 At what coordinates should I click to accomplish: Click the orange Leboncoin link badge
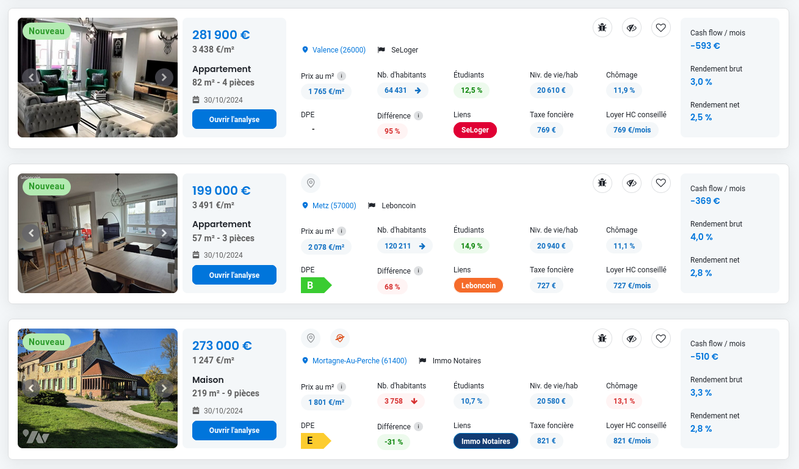[x=478, y=286]
